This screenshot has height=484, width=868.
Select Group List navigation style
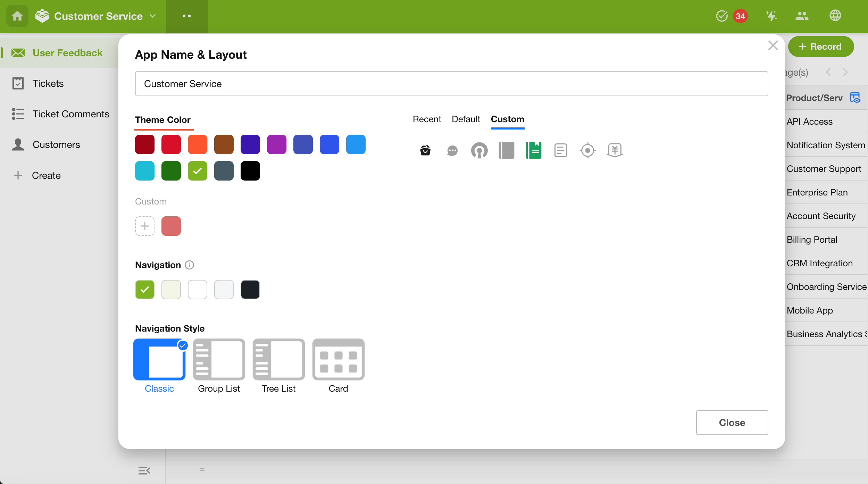219,360
